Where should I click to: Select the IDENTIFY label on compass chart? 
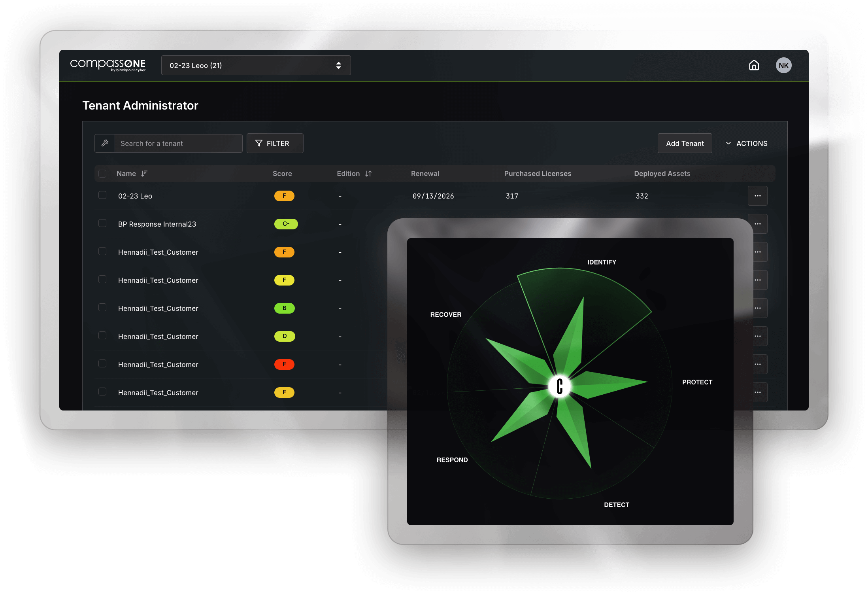[x=602, y=262]
